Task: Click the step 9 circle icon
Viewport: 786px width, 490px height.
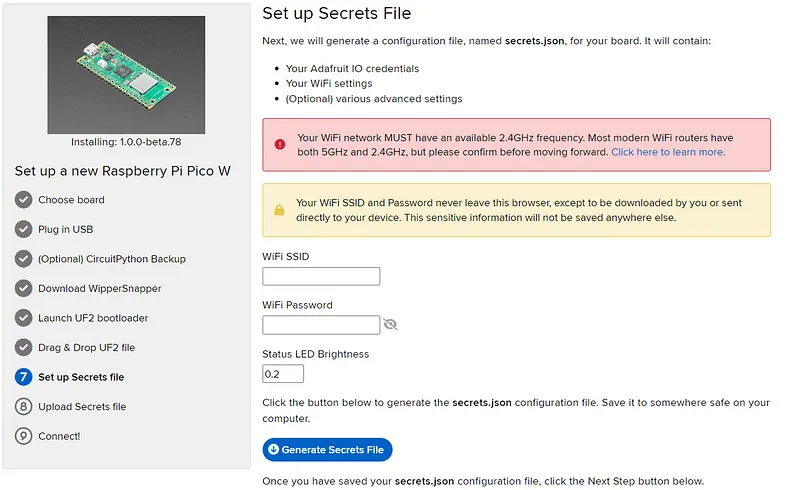Action: click(x=24, y=436)
